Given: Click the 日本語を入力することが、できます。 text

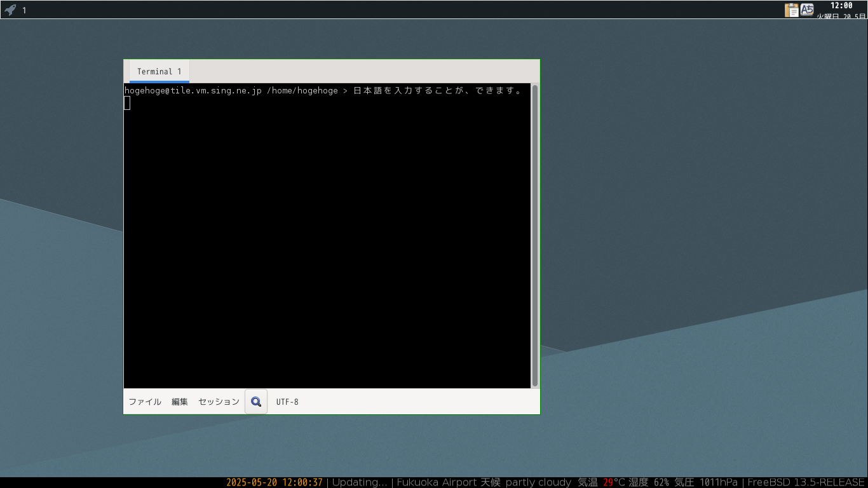Looking at the screenshot, I should (x=438, y=91).
